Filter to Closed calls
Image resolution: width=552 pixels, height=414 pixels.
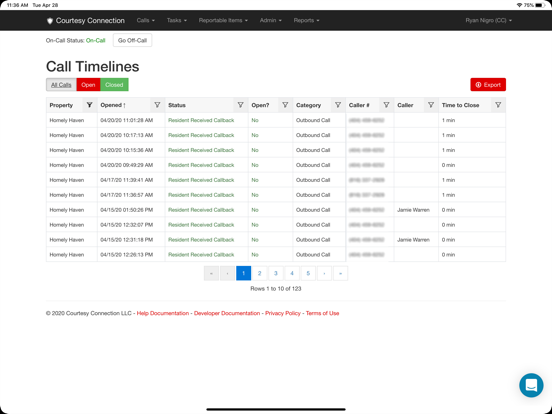point(114,85)
